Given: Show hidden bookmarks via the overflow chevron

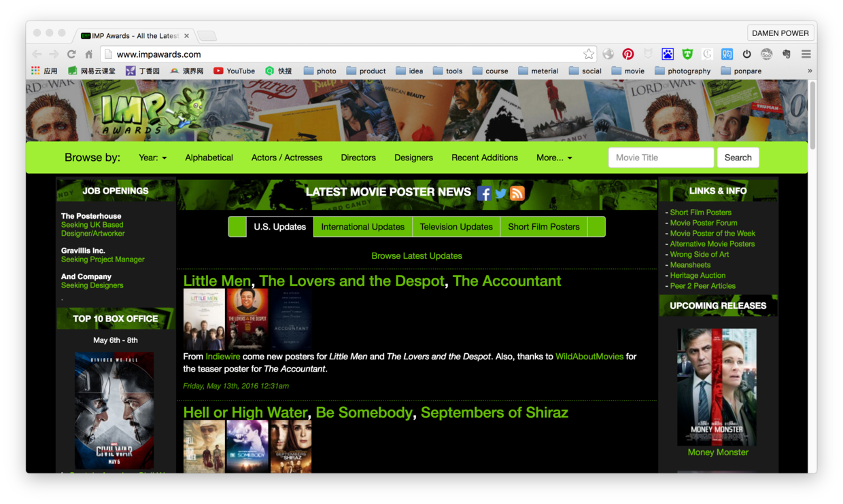Looking at the screenshot, I should click(810, 71).
